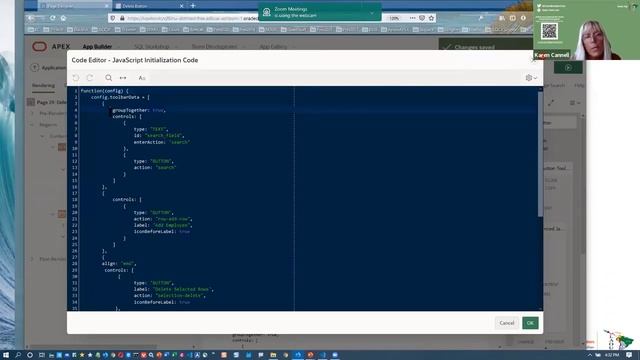Open the Windows Start menu
The image size is (640, 360).
(6, 355)
